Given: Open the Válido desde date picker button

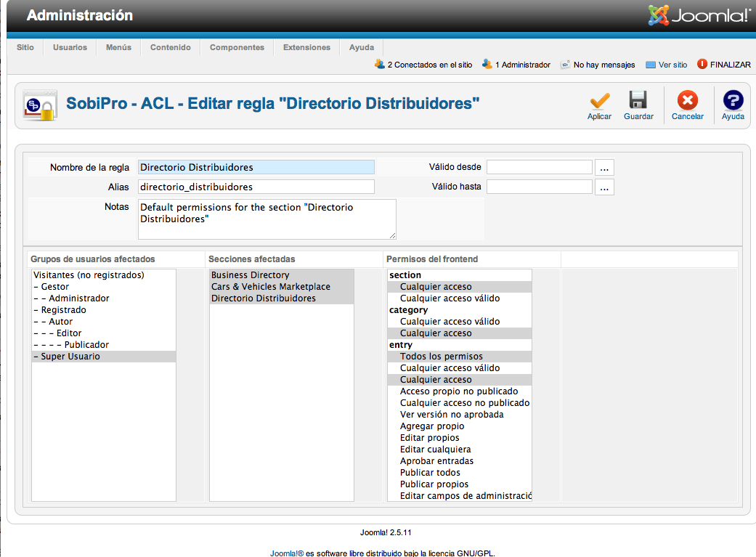Looking at the screenshot, I should tap(604, 167).
